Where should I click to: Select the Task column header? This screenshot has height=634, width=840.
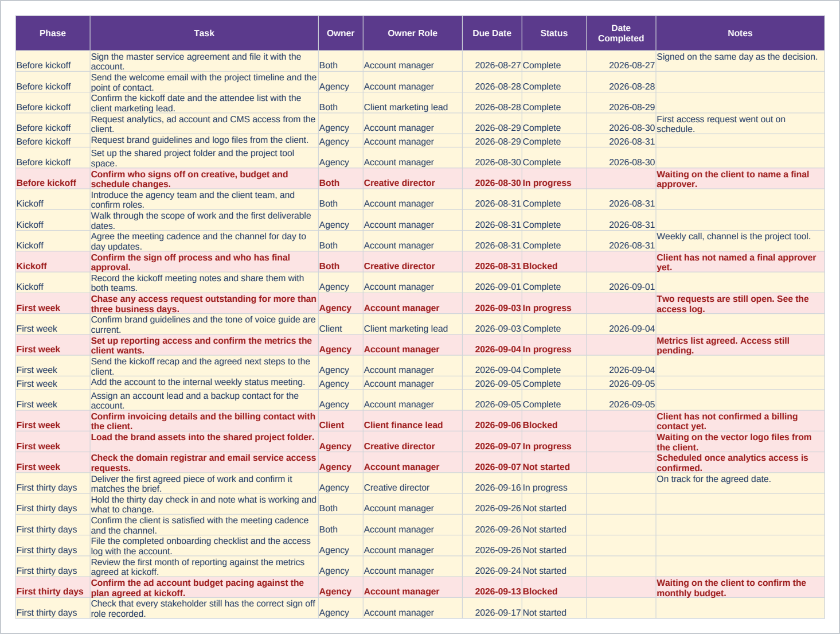[x=204, y=33]
